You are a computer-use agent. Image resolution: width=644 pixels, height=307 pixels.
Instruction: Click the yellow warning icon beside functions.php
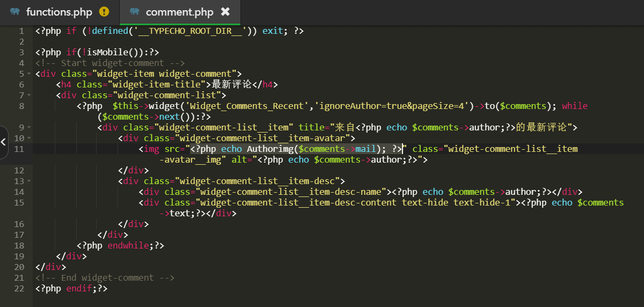[x=104, y=12]
